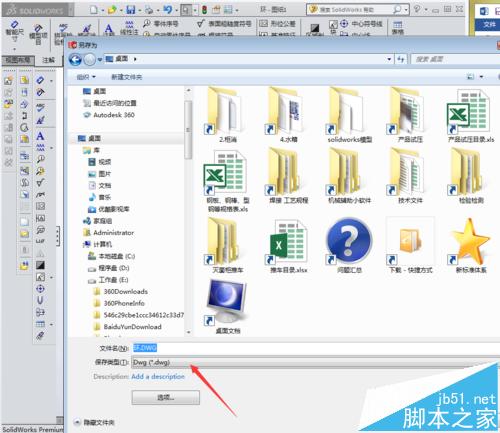The width and height of the screenshot is (500, 433).
Task: Select Music (音乐) library in tree
Action: tap(100, 197)
